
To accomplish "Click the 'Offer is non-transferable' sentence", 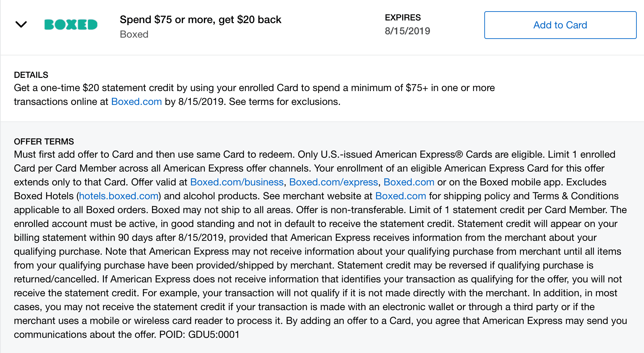I will coord(351,210).
